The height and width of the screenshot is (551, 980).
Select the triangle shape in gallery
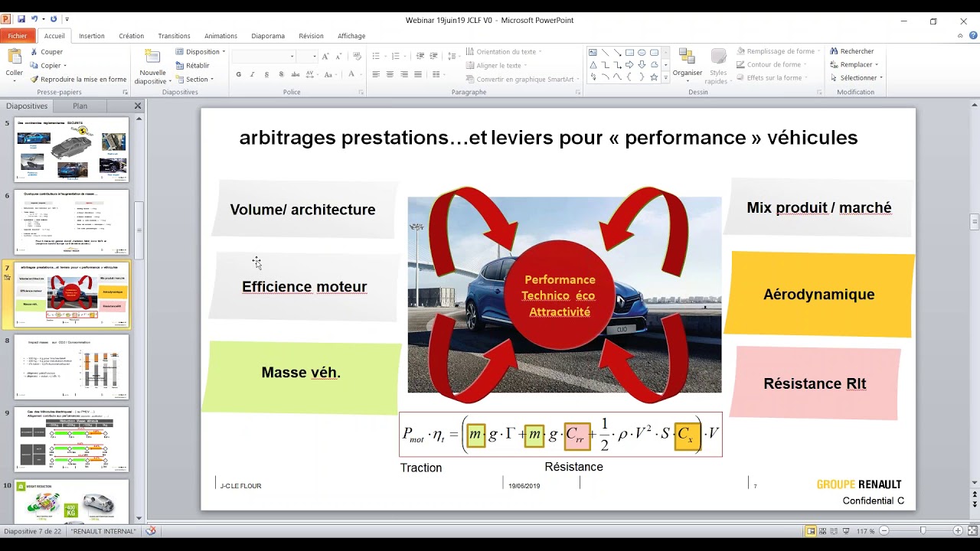(593, 65)
